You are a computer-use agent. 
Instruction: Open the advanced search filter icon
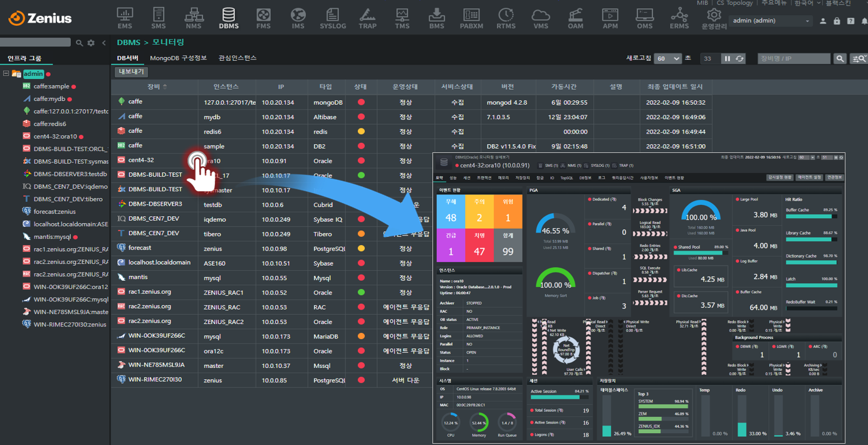click(859, 58)
